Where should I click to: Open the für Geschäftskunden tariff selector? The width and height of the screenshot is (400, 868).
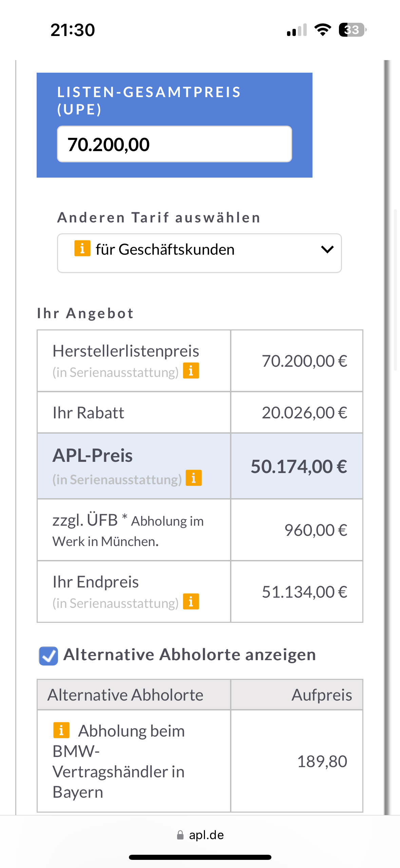click(199, 253)
